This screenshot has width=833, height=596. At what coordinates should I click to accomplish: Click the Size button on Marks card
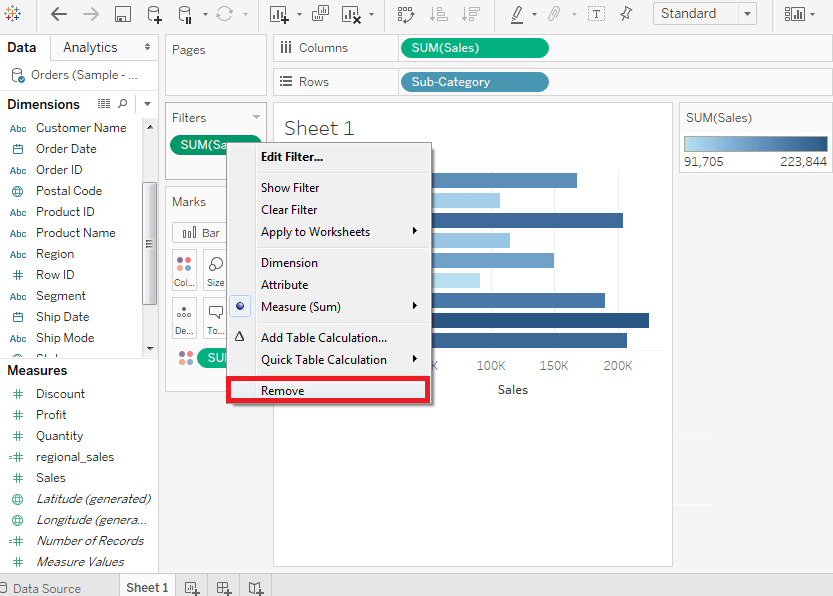(x=215, y=270)
